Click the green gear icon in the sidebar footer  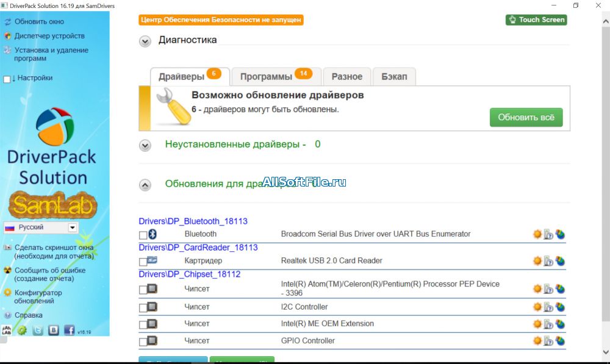coord(22,330)
